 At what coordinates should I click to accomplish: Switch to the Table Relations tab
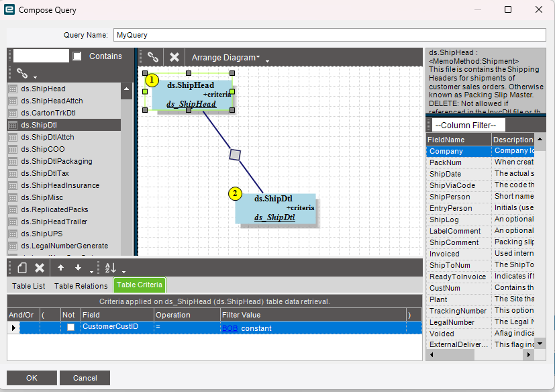point(81,285)
